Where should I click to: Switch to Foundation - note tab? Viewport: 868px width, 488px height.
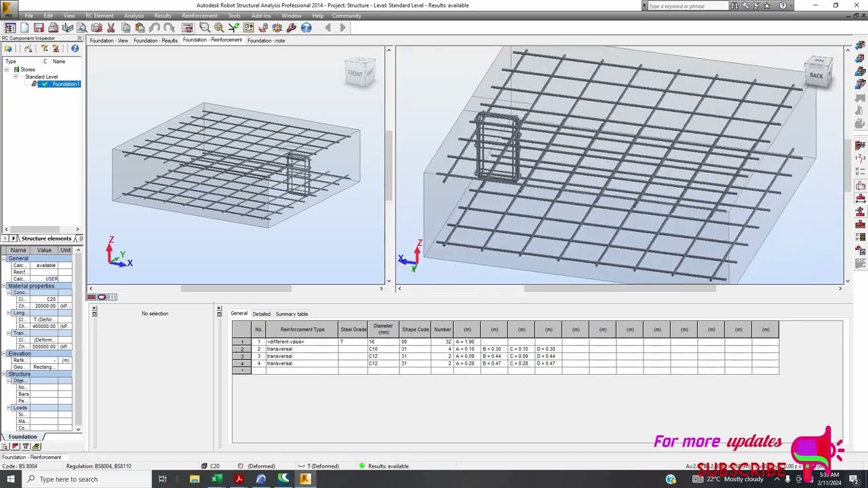coord(266,40)
